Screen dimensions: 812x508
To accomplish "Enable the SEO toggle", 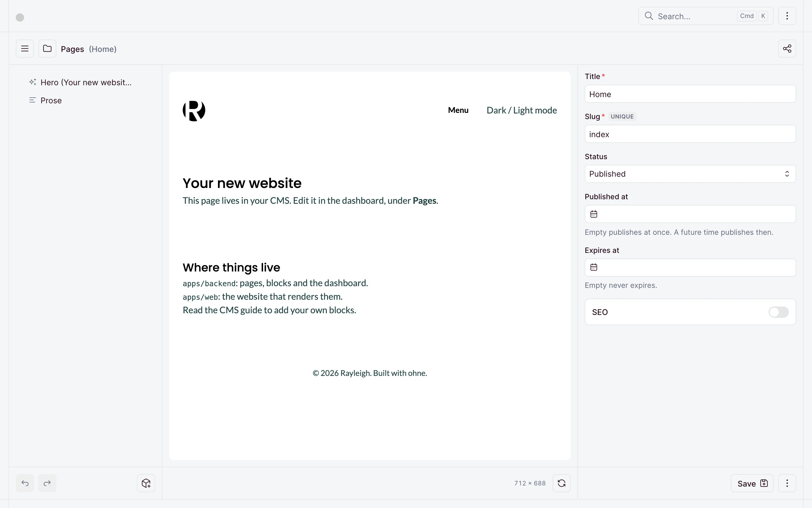I will coord(778,312).
